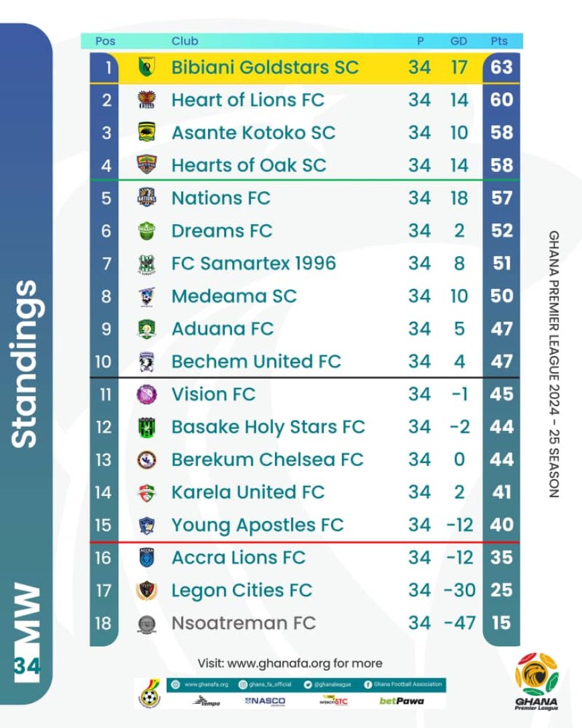Viewport: 582px width, 728px height.
Task: Click the Nations FC club badge
Action: [x=146, y=198]
